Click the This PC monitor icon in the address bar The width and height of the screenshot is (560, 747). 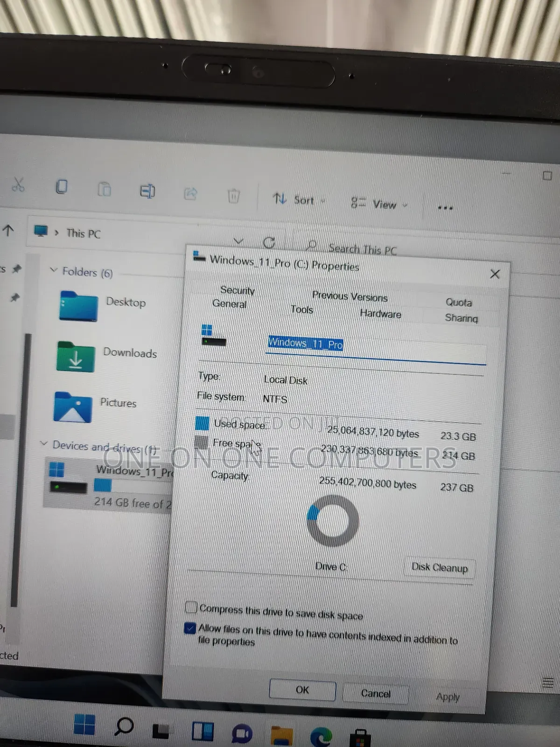click(41, 231)
